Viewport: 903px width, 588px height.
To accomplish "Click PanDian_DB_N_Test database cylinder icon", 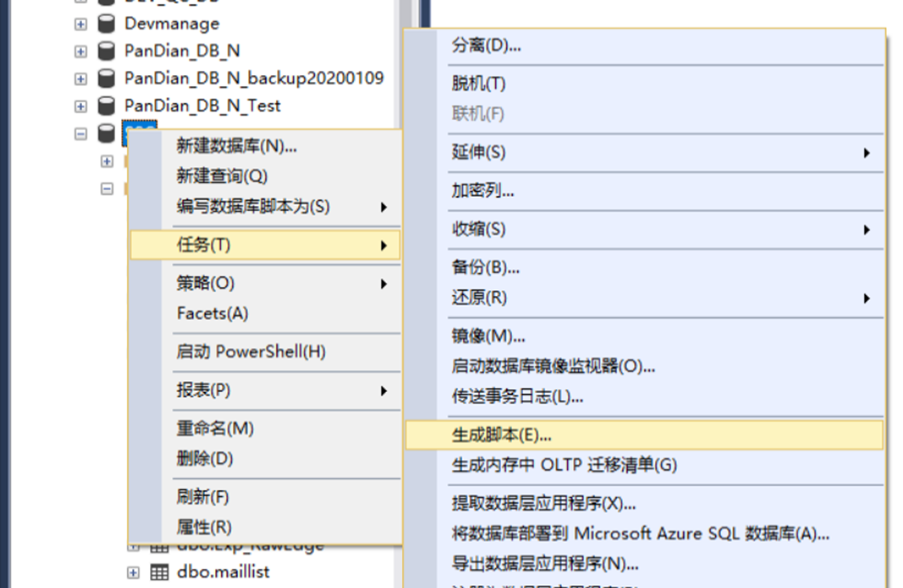I will click(106, 106).
